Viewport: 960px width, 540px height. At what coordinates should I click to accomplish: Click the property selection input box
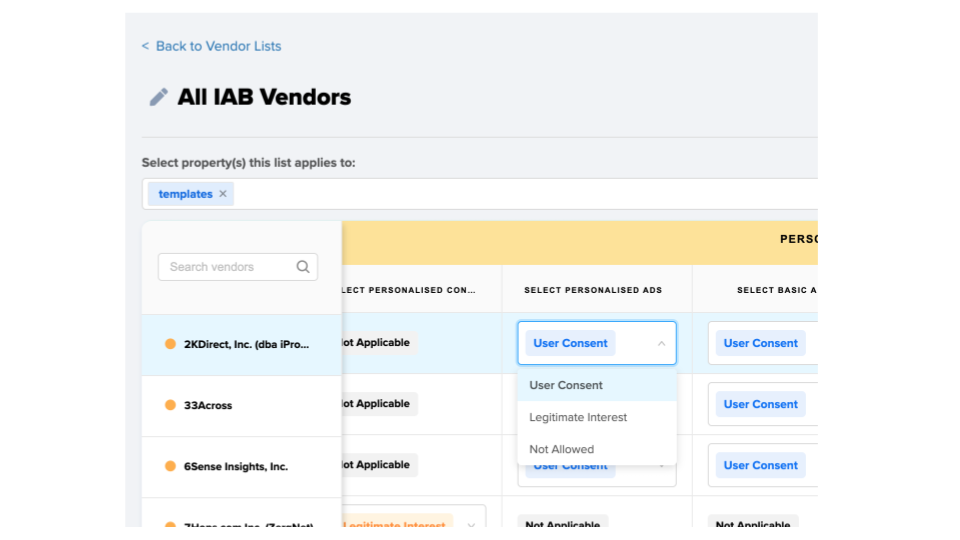point(481,194)
